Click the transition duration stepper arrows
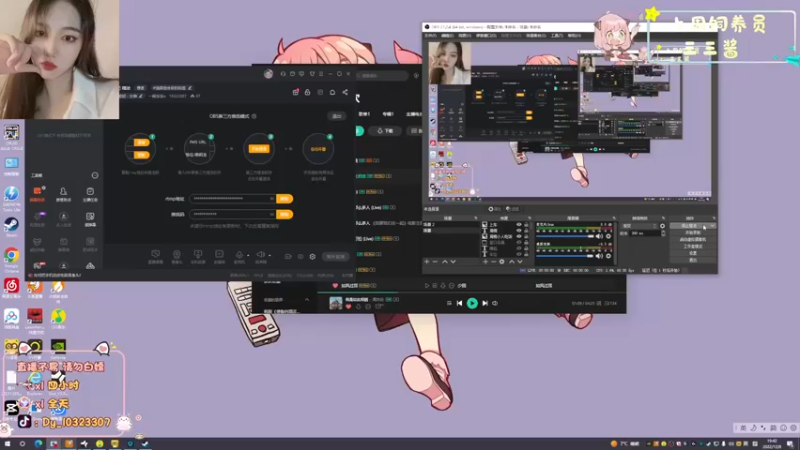The width and height of the screenshot is (800, 450). point(663,233)
